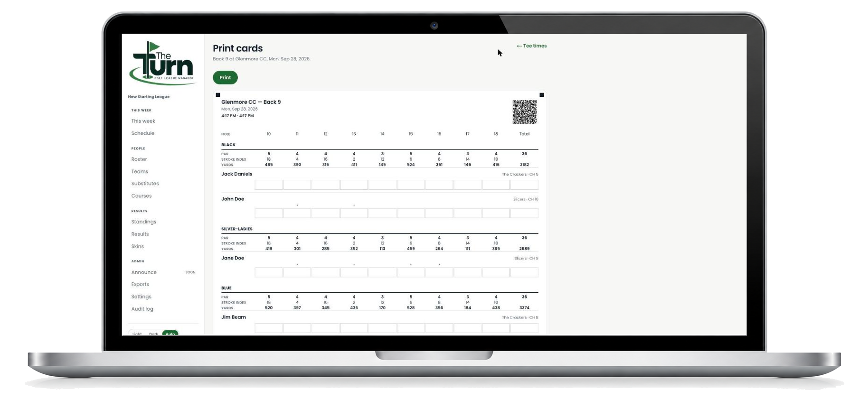Screen dimensions: 868x408
Task: Click 'SILVER-LADIES' tee heading
Action: pos(236,229)
